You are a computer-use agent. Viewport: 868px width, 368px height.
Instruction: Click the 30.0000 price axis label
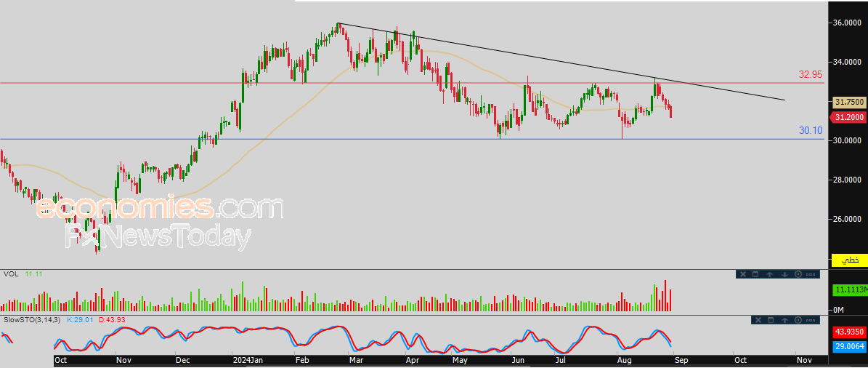coord(846,141)
